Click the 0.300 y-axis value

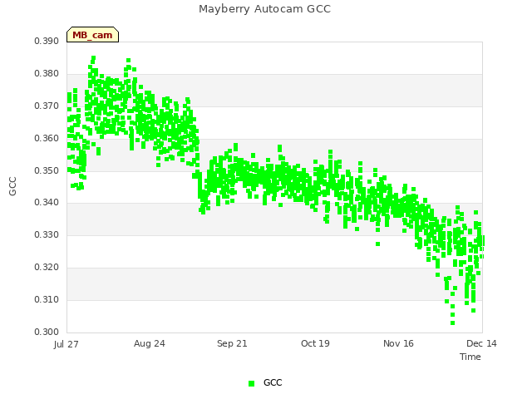[x=47, y=332]
